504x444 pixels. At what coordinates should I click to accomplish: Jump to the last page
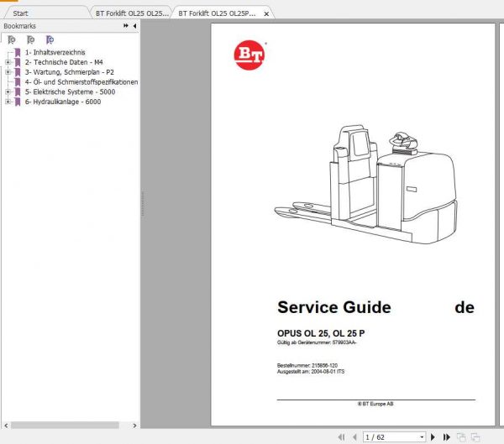pyautogui.click(x=447, y=437)
